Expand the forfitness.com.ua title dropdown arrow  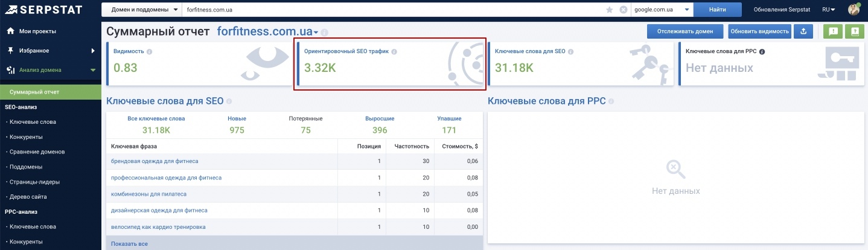click(x=316, y=33)
